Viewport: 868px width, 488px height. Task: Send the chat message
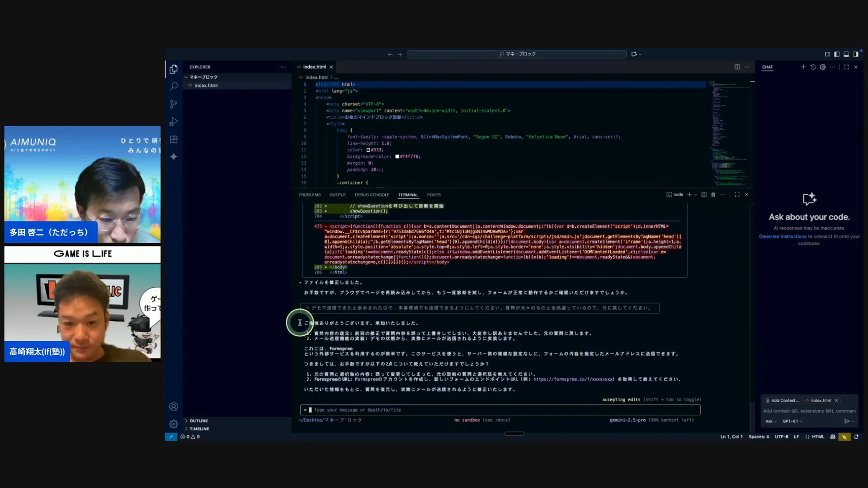(x=847, y=421)
